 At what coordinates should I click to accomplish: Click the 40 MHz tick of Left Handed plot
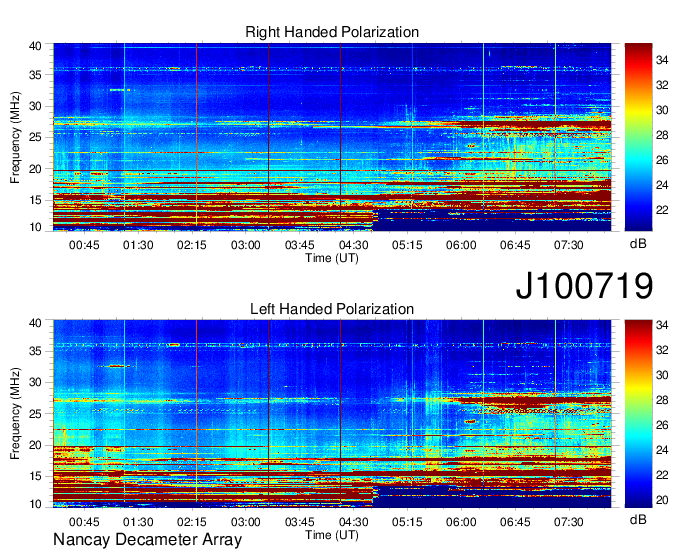[x=35, y=323]
